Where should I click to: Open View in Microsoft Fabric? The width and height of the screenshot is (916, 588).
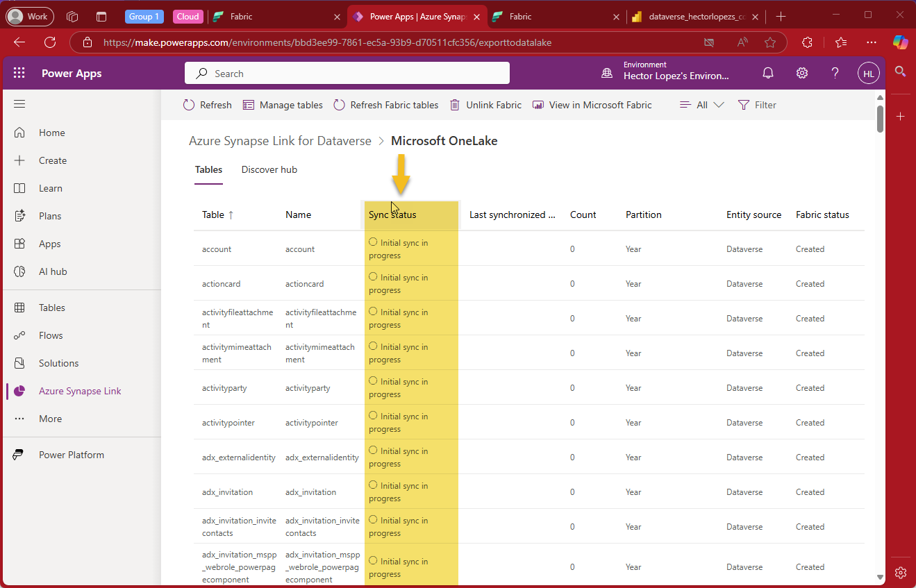[x=592, y=105]
